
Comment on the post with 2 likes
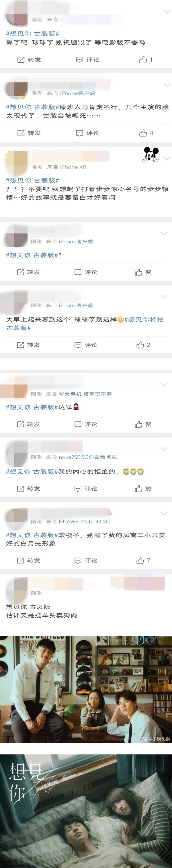pos(86,345)
